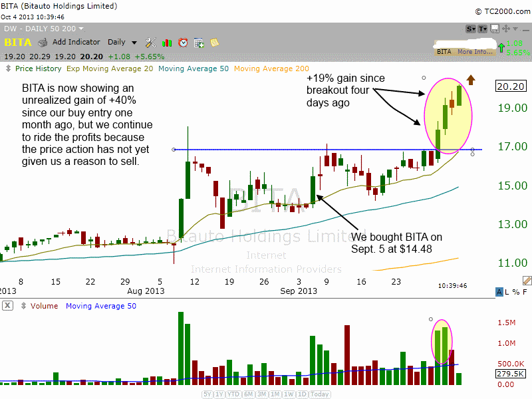The image size is (532, 399).
Task: Switch to the 1W range
Action: (289, 394)
